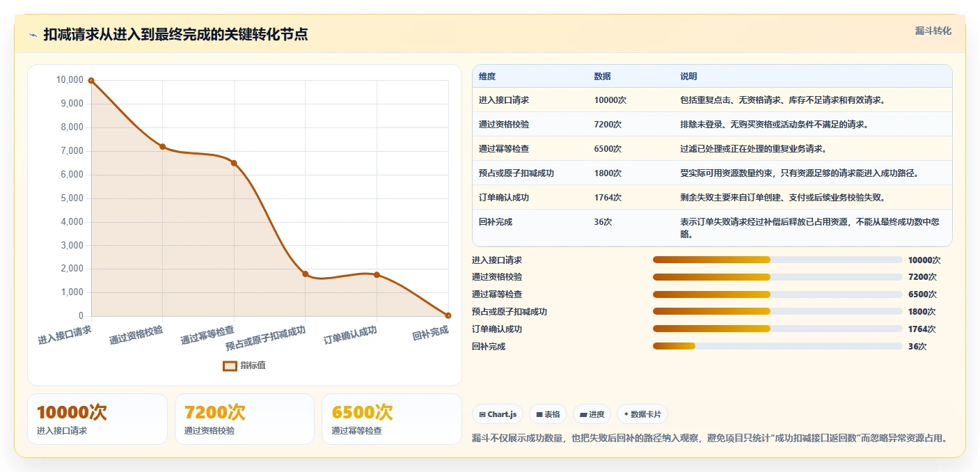The width and height of the screenshot is (980, 472).
Task: Click the 回补完成 x-axis label on chart
Action: click(430, 333)
